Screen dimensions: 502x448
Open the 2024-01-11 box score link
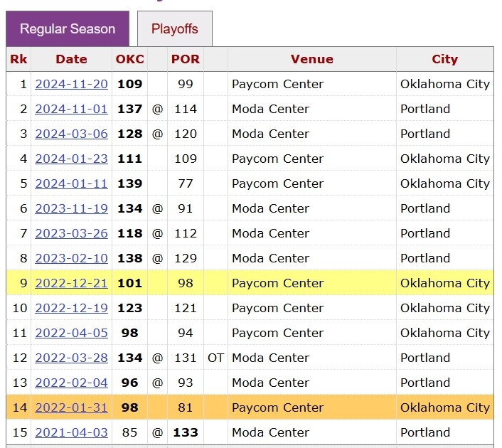pos(71,183)
